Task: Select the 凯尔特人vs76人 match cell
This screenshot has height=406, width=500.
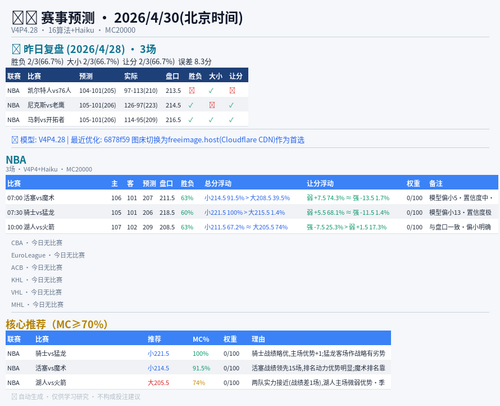Action: 49,91
